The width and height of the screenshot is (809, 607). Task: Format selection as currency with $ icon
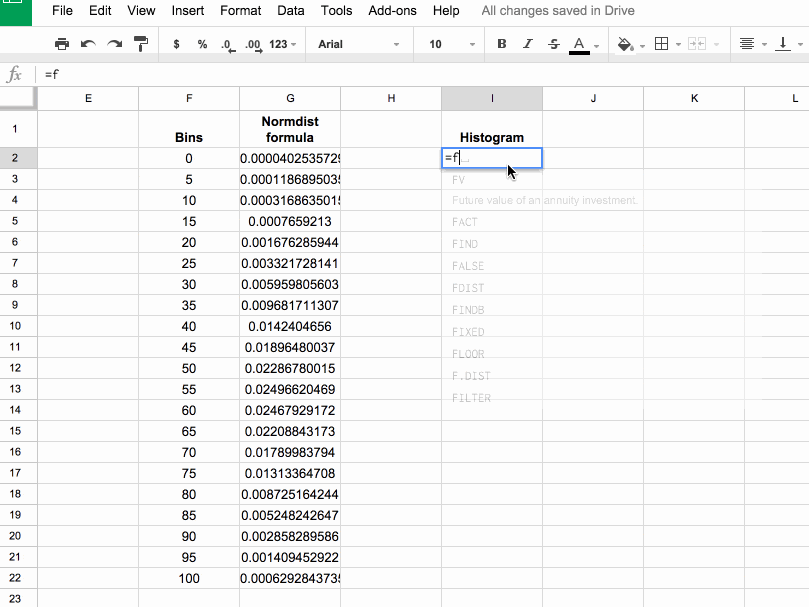176,44
